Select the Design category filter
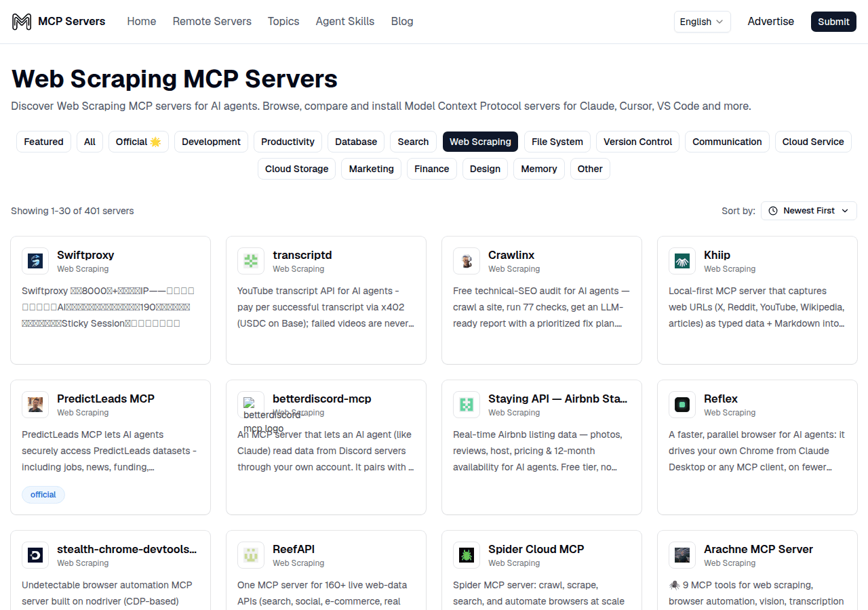This screenshot has width=868, height=610. pos(485,169)
